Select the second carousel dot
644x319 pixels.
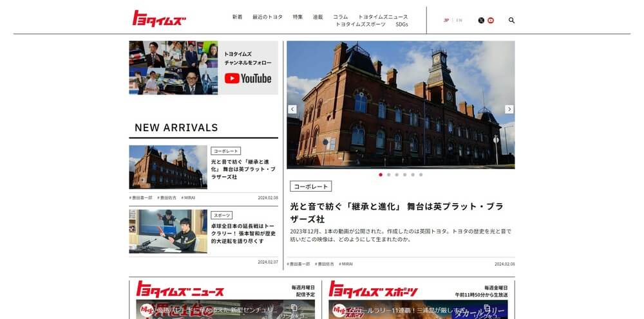click(388, 175)
